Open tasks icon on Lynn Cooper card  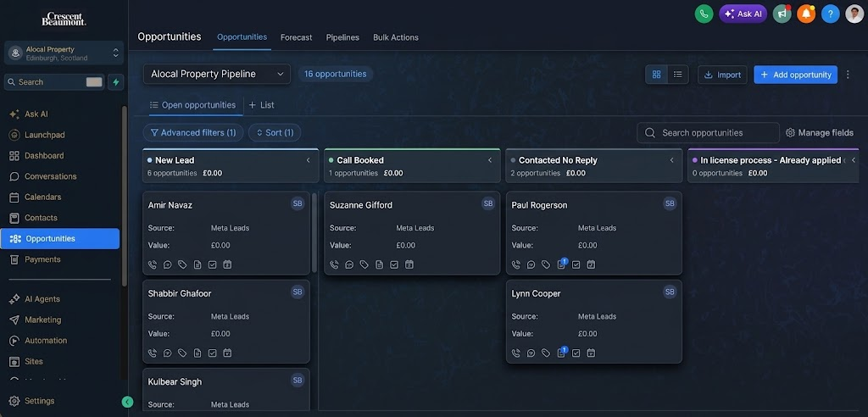tap(576, 353)
